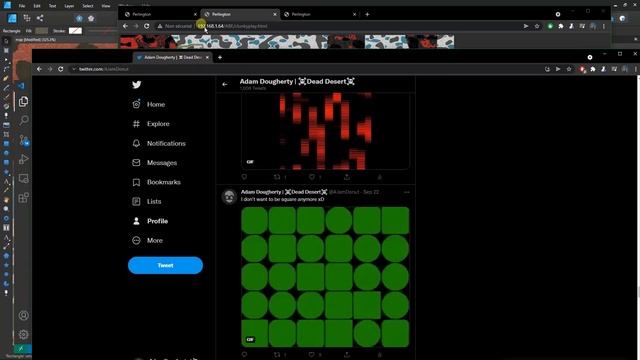
Task: Open Home in Twitter sidebar
Action: [149, 104]
